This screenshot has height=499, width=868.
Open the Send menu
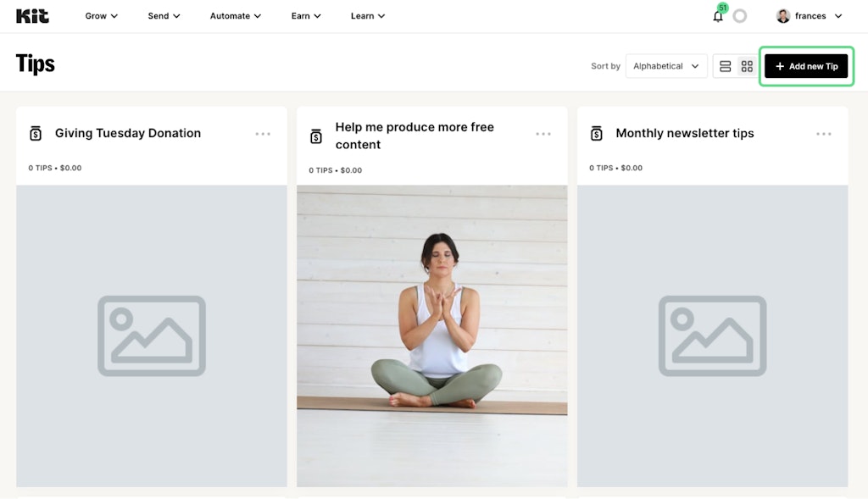click(164, 16)
